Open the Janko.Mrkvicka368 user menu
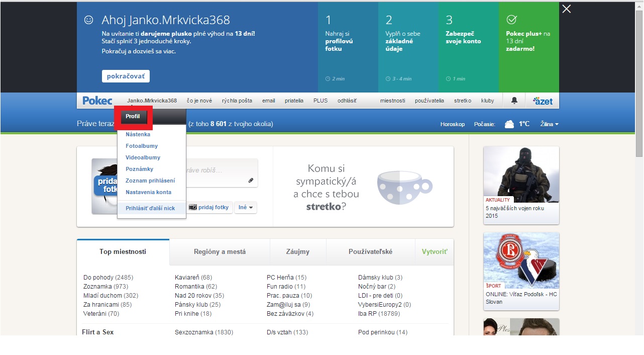 pyautogui.click(x=152, y=101)
